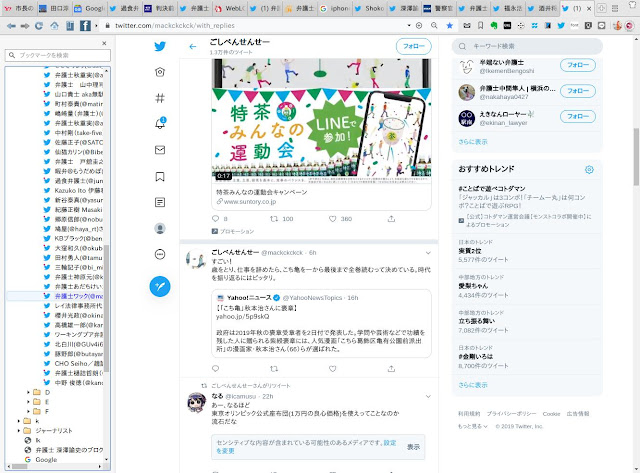Viewport: 640px width, 473px height.
Task: Click さらに表示 under recommended trends
Action: 473,385
